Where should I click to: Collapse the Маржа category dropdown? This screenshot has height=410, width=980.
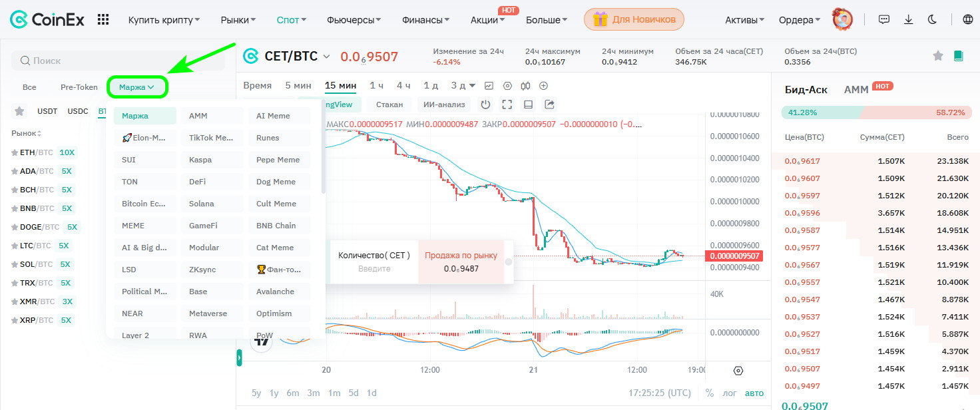137,87
